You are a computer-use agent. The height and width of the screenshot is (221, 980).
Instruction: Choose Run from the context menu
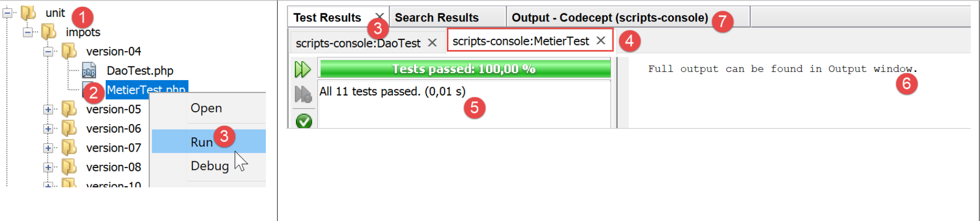click(202, 142)
